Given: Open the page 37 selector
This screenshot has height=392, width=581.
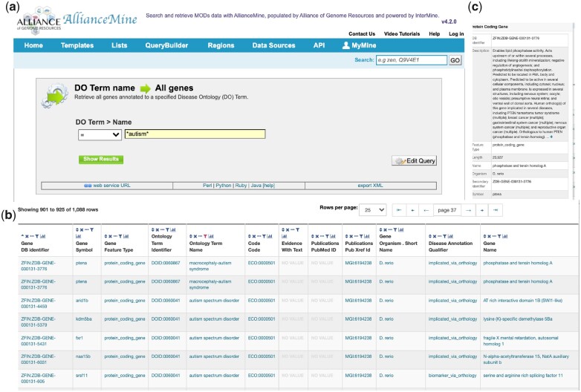Looking at the screenshot, I should pyautogui.click(x=447, y=210).
